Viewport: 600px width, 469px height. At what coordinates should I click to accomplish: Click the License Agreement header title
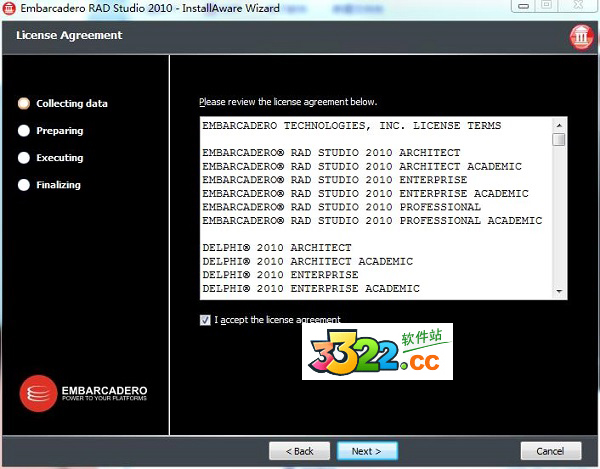click(69, 36)
